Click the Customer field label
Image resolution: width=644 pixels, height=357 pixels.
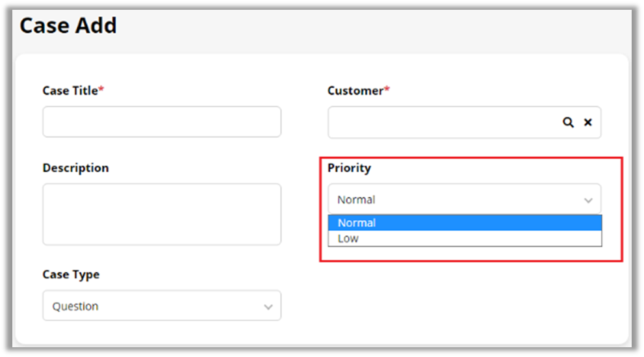point(355,91)
